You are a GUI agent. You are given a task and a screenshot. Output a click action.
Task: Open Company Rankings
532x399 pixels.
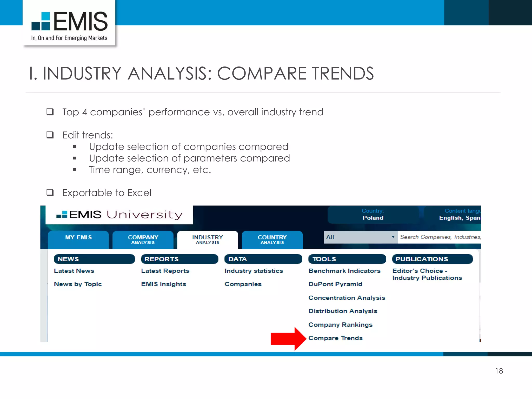point(341,325)
